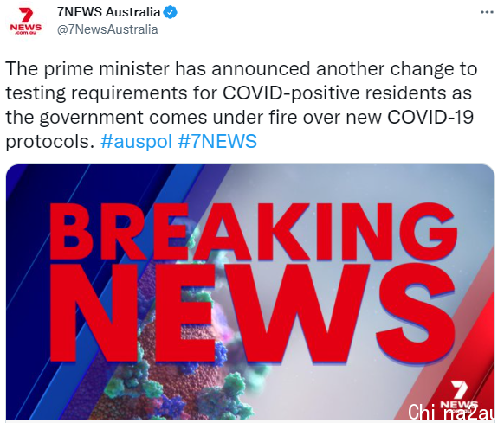
Task: Click the red 7 in the avatar logo
Action: (x=26, y=15)
